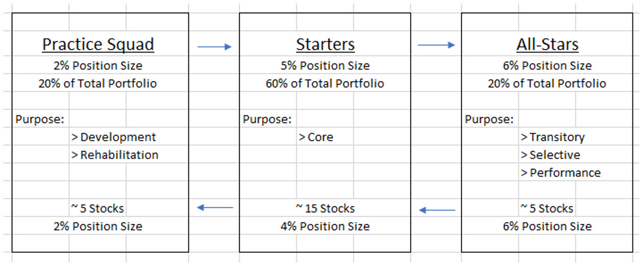Click the Practice Squad heading cell
The image size is (644, 265).
(x=98, y=44)
